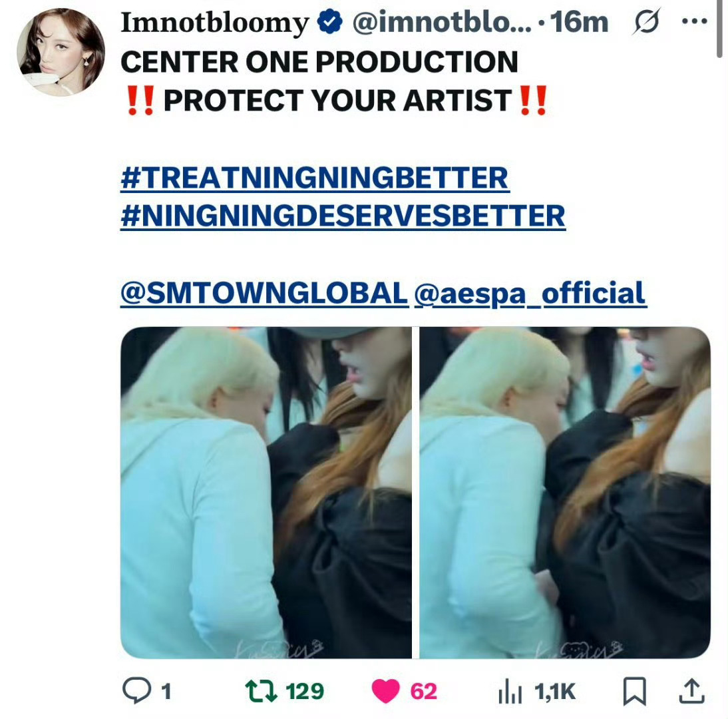Screen dimensions: 728x719
Task: Open the 16m post timestamp
Action: click(x=579, y=22)
